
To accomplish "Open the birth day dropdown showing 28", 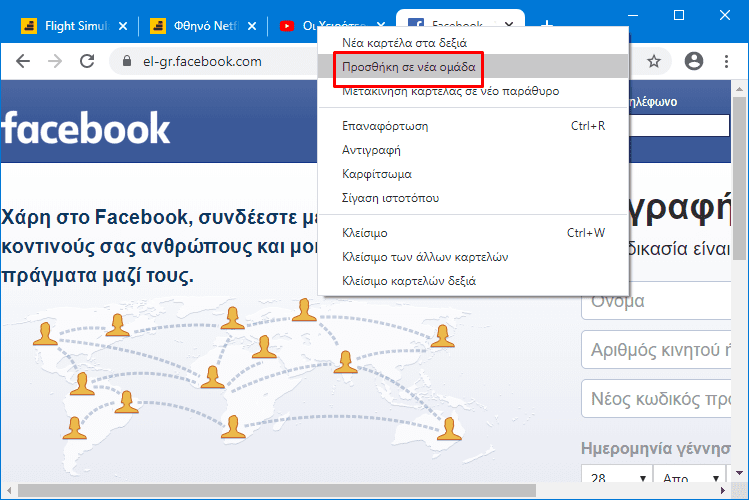I will pos(617,474).
